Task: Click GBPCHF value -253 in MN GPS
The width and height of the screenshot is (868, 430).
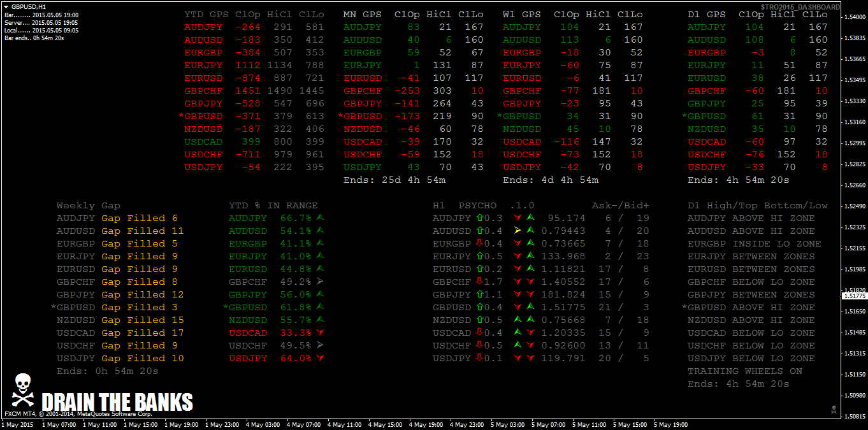Action: pos(407,90)
